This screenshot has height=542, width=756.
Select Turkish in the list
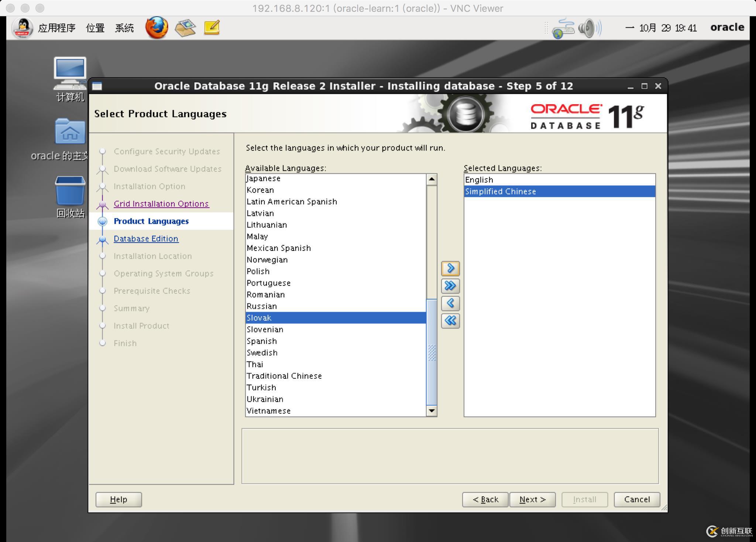(x=336, y=388)
